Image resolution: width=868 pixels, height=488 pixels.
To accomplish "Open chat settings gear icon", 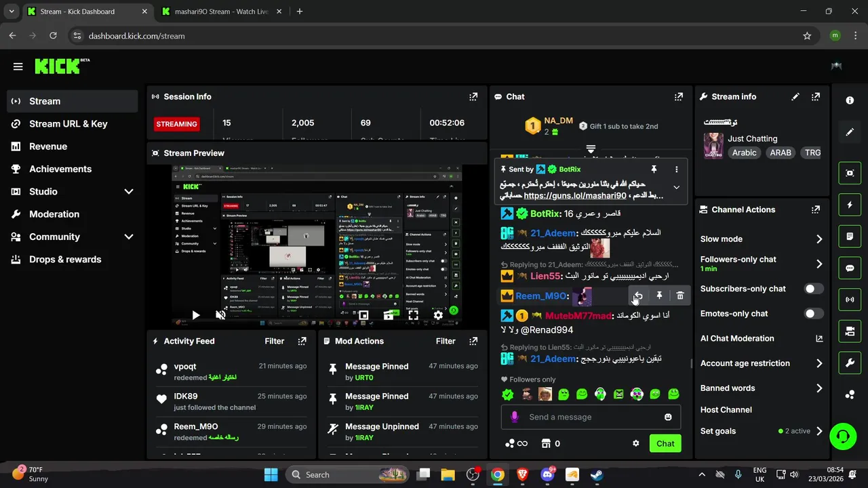I will [x=636, y=444].
